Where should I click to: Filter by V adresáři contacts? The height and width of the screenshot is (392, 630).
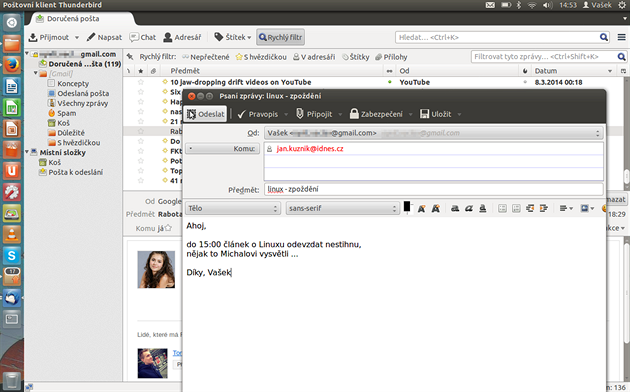(x=314, y=57)
